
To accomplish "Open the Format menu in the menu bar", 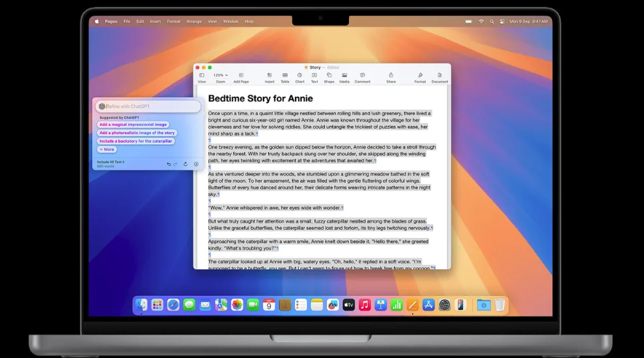I will point(174,21).
